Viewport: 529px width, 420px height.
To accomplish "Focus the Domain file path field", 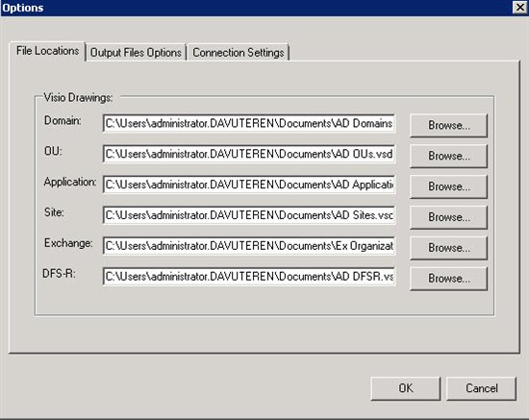I will [x=249, y=124].
